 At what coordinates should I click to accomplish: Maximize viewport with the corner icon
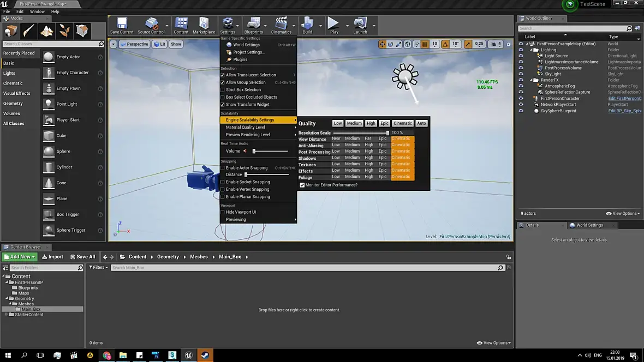tap(509, 44)
